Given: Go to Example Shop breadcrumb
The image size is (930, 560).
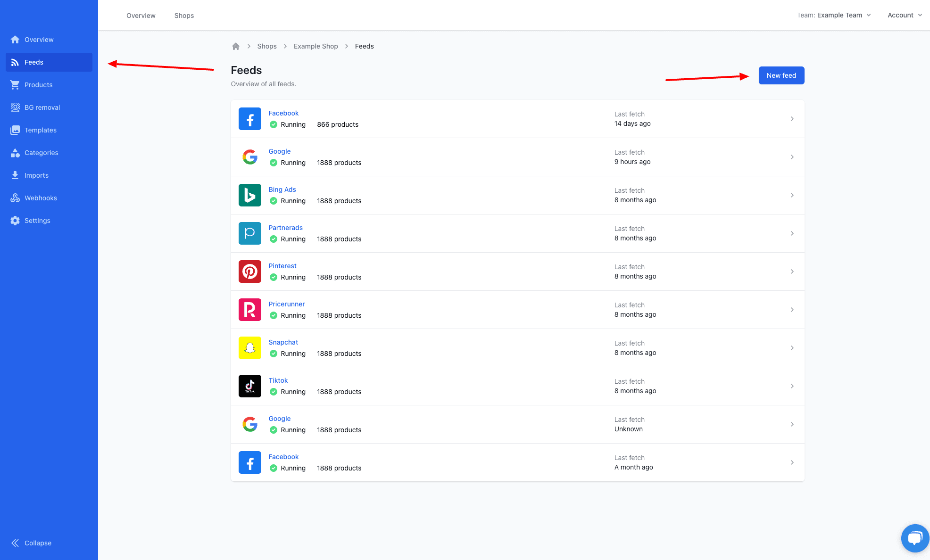Looking at the screenshot, I should coord(316,46).
